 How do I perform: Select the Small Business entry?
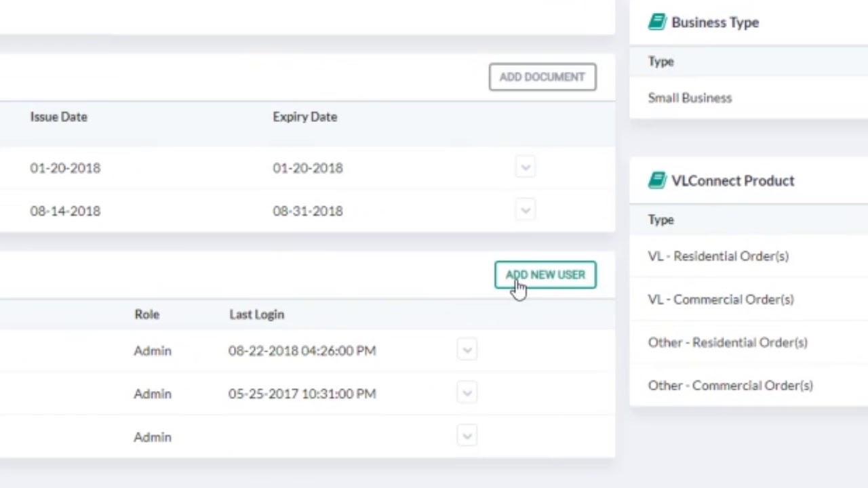click(690, 98)
